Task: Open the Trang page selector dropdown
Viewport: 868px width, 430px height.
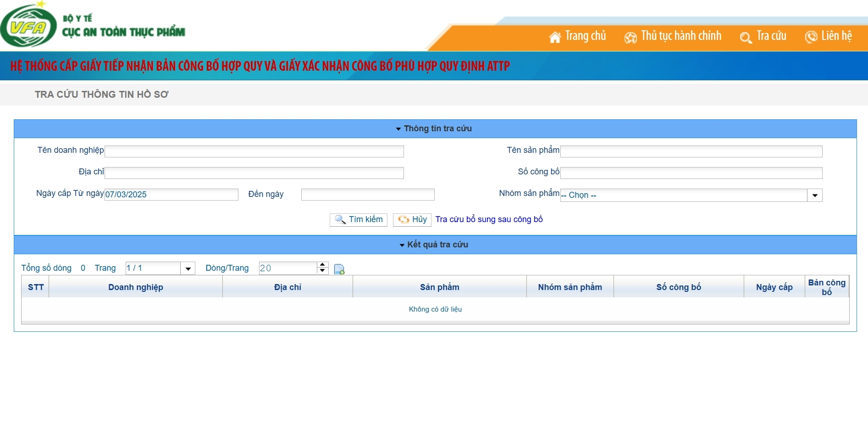Action: tap(188, 268)
